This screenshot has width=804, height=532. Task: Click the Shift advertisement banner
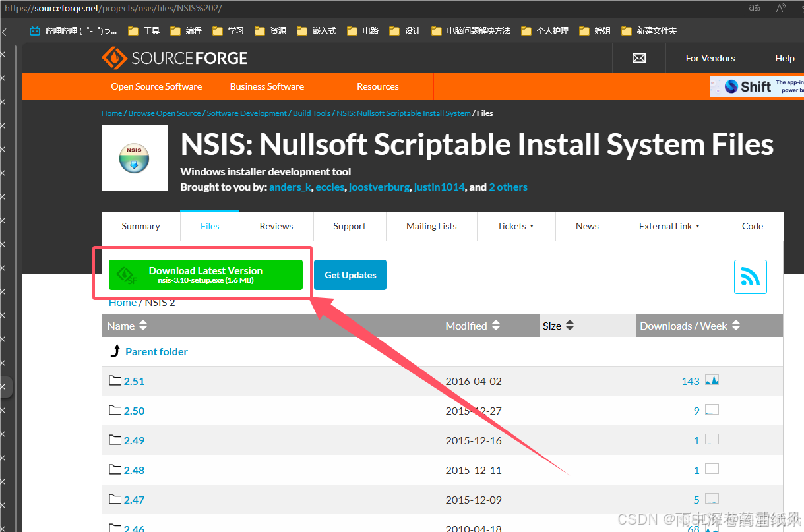tap(757, 86)
